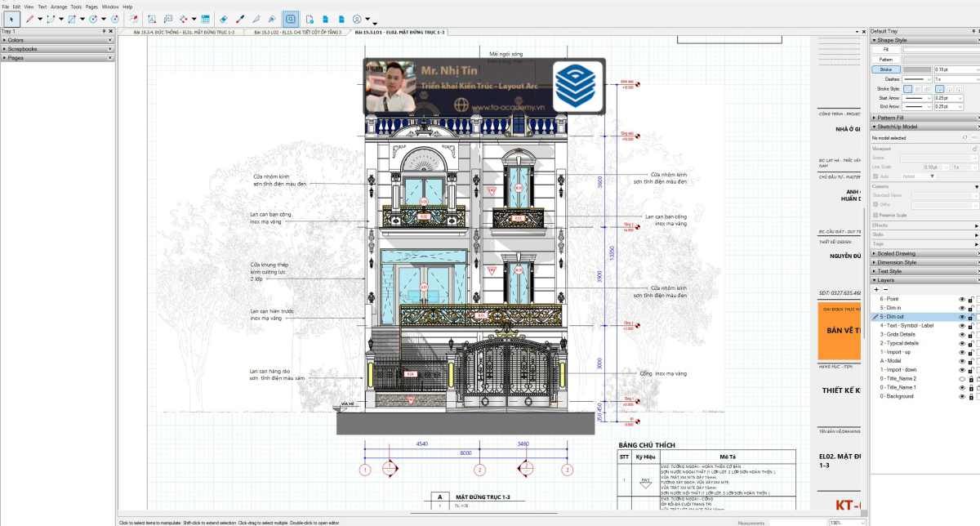Expand the Scrapbooks tray panel
Image resolution: width=980 pixels, height=526 pixels.
57,49
